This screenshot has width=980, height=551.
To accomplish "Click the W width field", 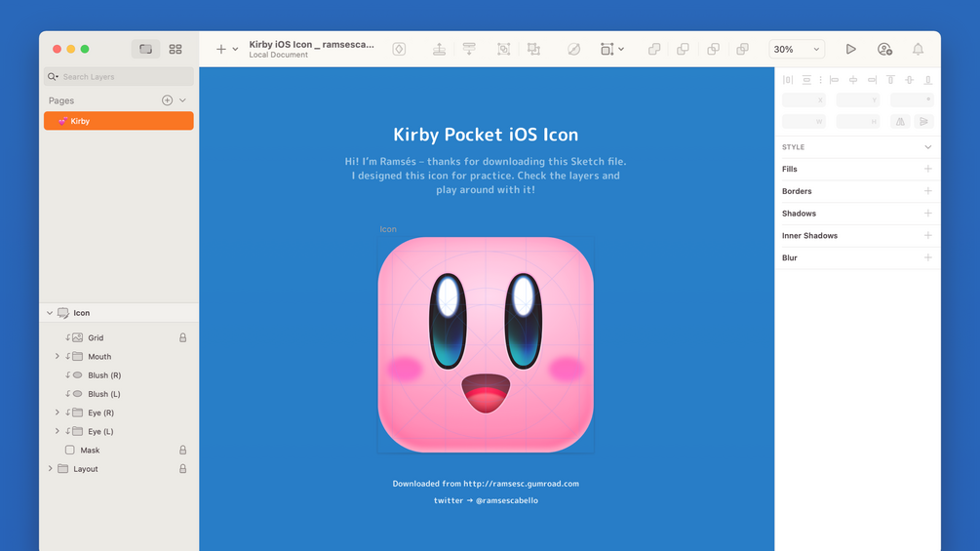I will pos(804,121).
